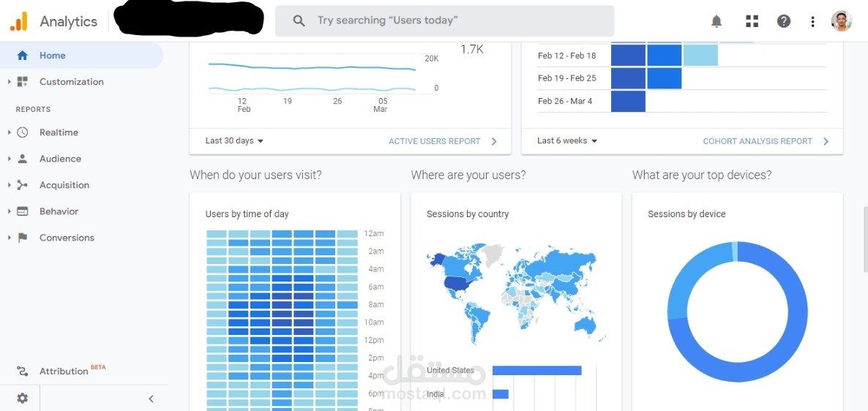
Task: Click the Home house icon
Action: pyautogui.click(x=22, y=56)
